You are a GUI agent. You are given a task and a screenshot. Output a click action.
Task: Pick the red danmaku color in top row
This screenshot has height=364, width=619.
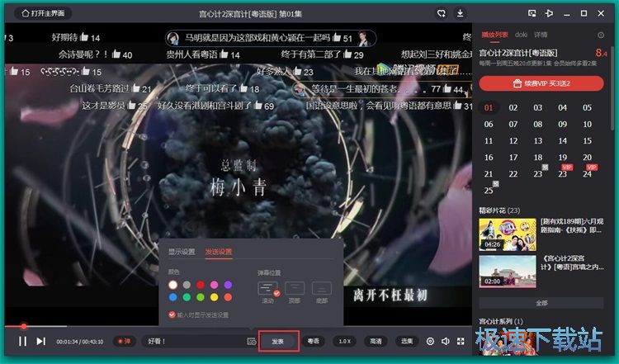pos(201,285)
